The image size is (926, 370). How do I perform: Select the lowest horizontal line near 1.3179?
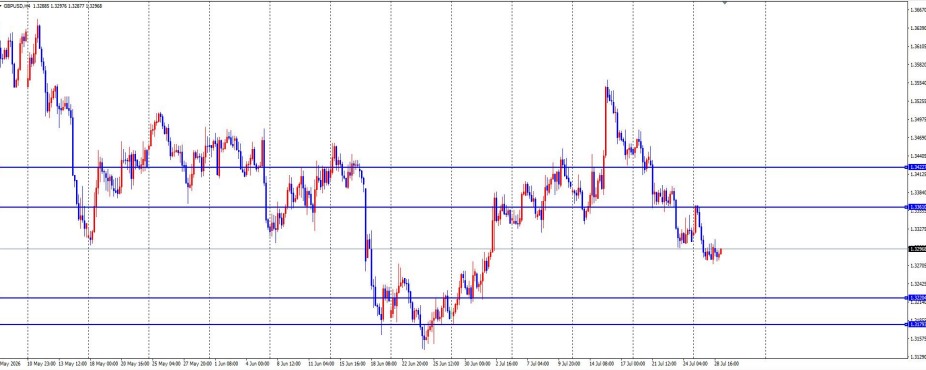pyautogui.click(x=453, y=325)
